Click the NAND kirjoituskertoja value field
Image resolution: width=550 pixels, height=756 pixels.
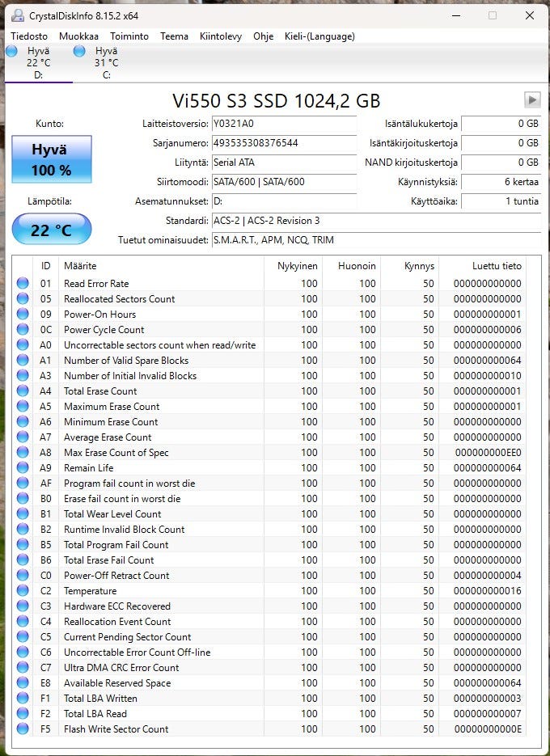pos(501,162)
